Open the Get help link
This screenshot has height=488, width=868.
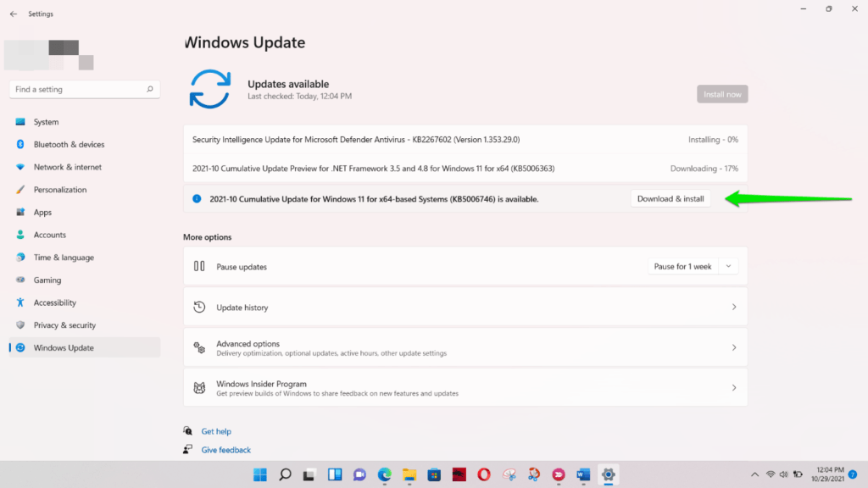[x=217, y=431]
